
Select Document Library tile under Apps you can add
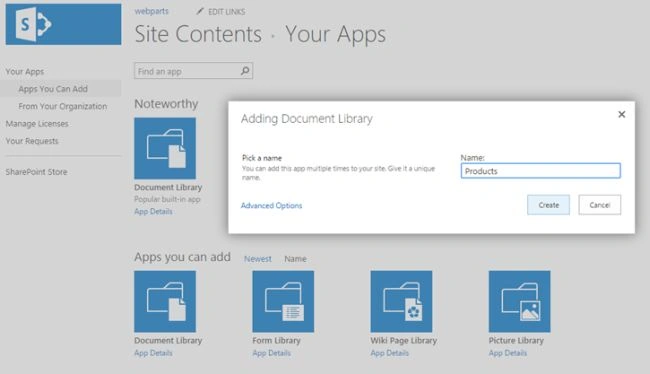[165, 301]
